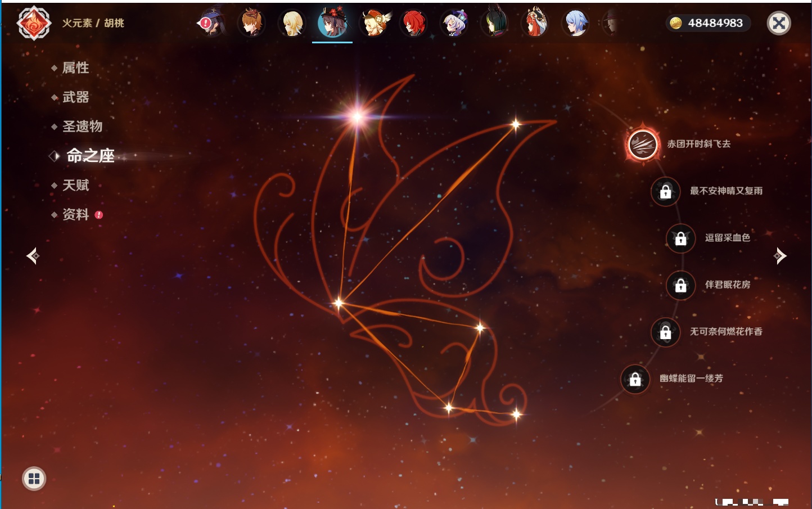Click the Pyro element emblem beside 火元素
The height and width of the screenshot is (509, 812).
[34, 23]
